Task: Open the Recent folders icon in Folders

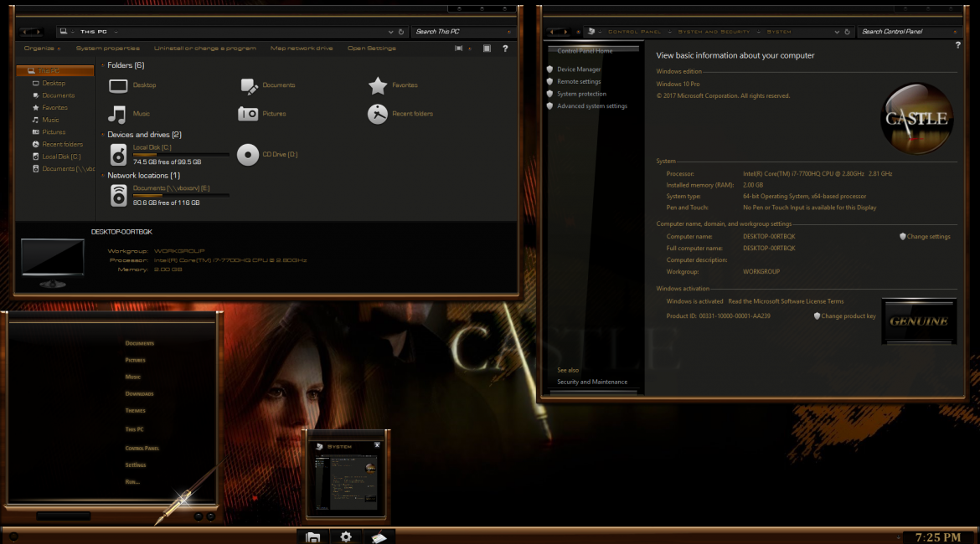Action: click(x=378, y=114)
